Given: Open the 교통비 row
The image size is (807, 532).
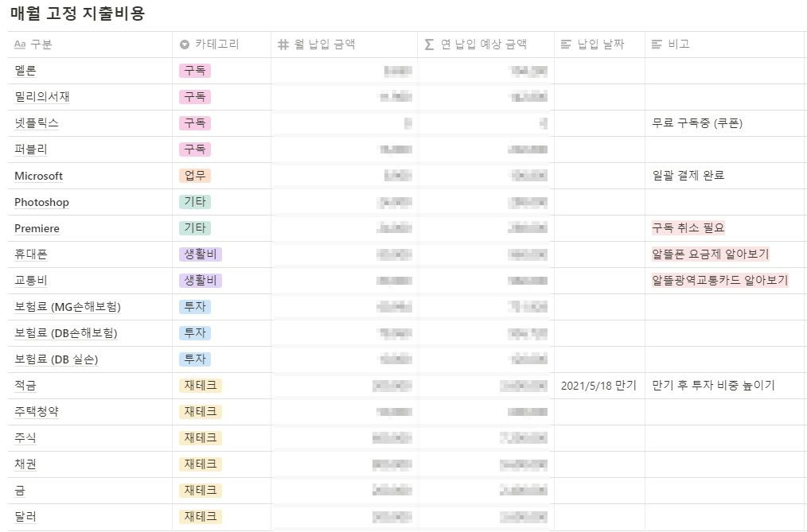Looking at the screenshot, I should (x=31, y=280).
